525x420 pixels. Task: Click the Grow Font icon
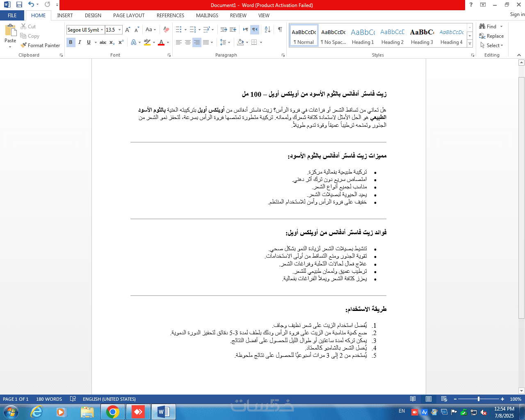128,30
